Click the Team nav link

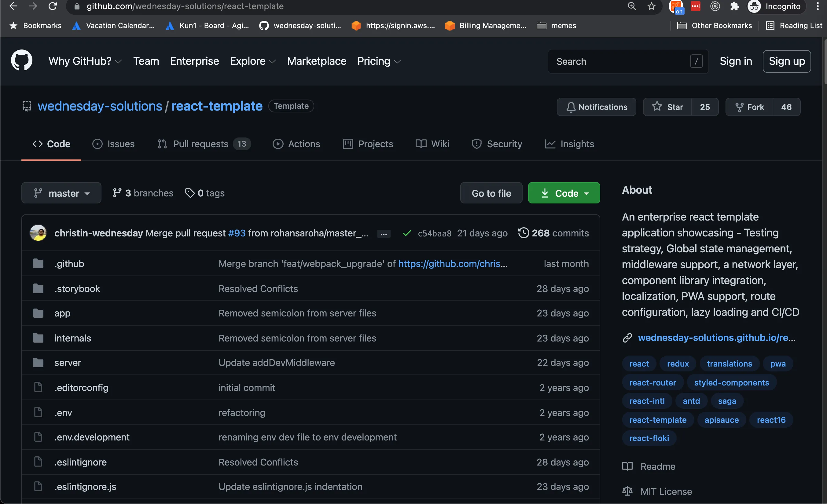click(x=146, y=61)
